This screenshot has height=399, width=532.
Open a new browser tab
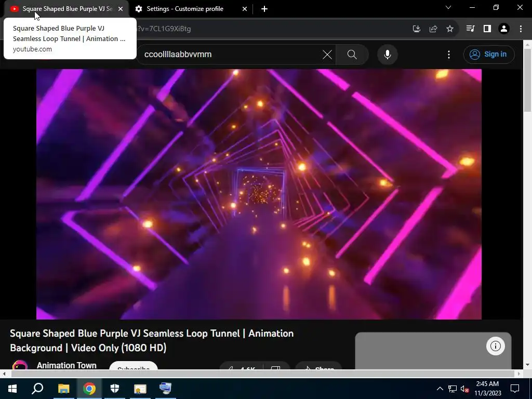[x=264, y=9]
